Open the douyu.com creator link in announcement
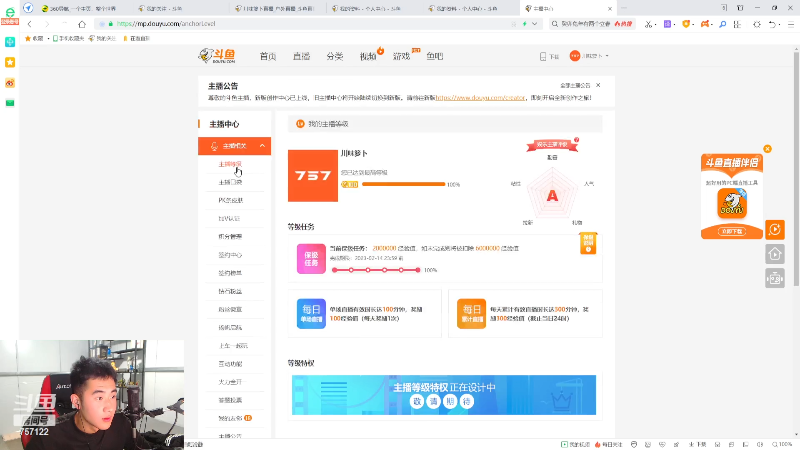The width and height of the screenshot is (800, 450). 480,97
